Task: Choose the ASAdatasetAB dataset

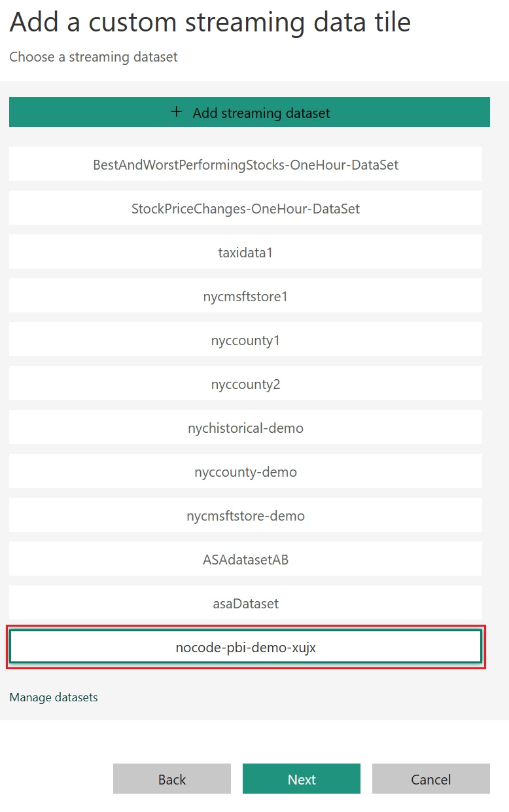Action: click(x=245, y=559)
